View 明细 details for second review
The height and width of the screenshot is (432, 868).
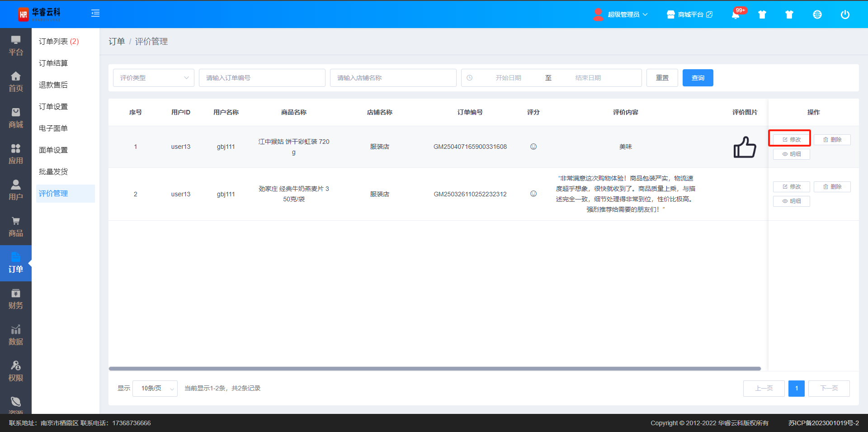pyautogui.click(x=791, y=201)
